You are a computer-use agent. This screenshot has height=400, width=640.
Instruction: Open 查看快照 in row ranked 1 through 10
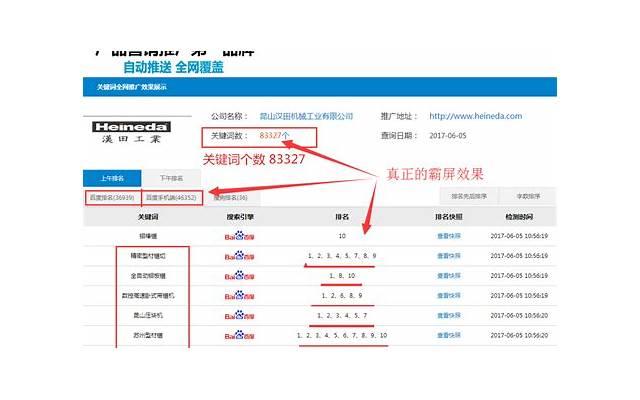449,336
